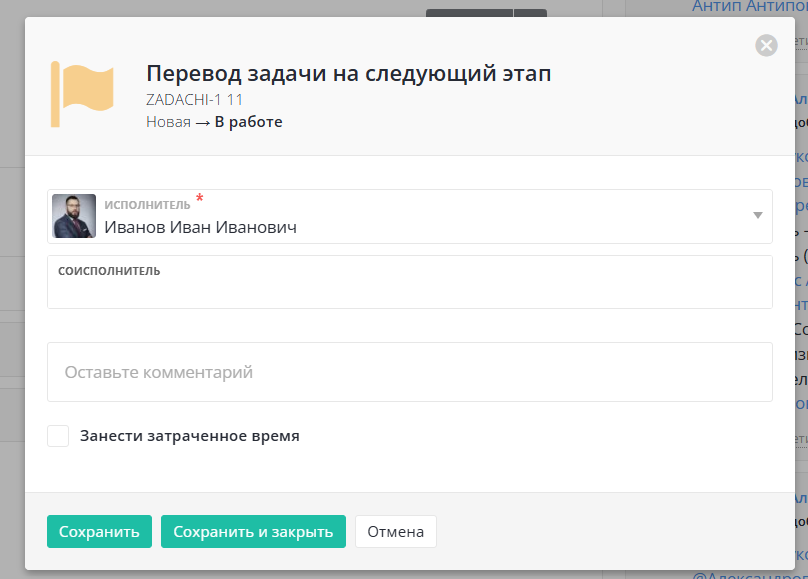Click the Занести затраченное время label text
Viewport: 808px width, 579px height.
tap(190, 436)
